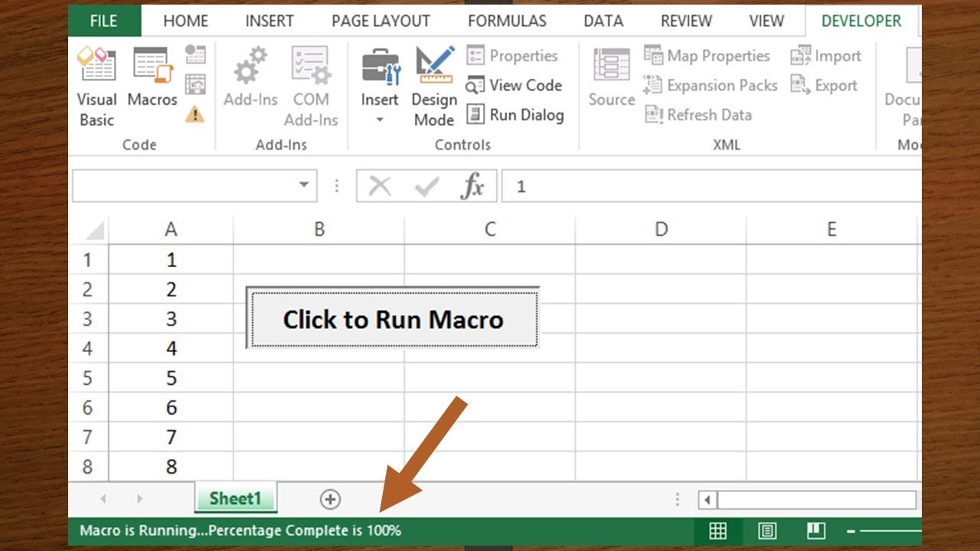Switch to the VIEW tab

[x=766, y=21]
